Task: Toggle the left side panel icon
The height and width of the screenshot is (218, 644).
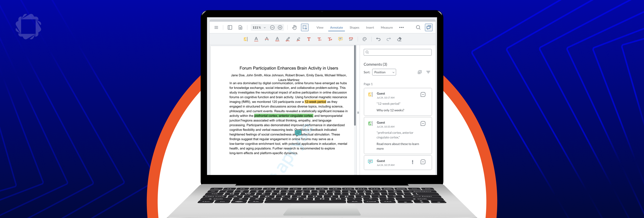Action: pos(230,28)
